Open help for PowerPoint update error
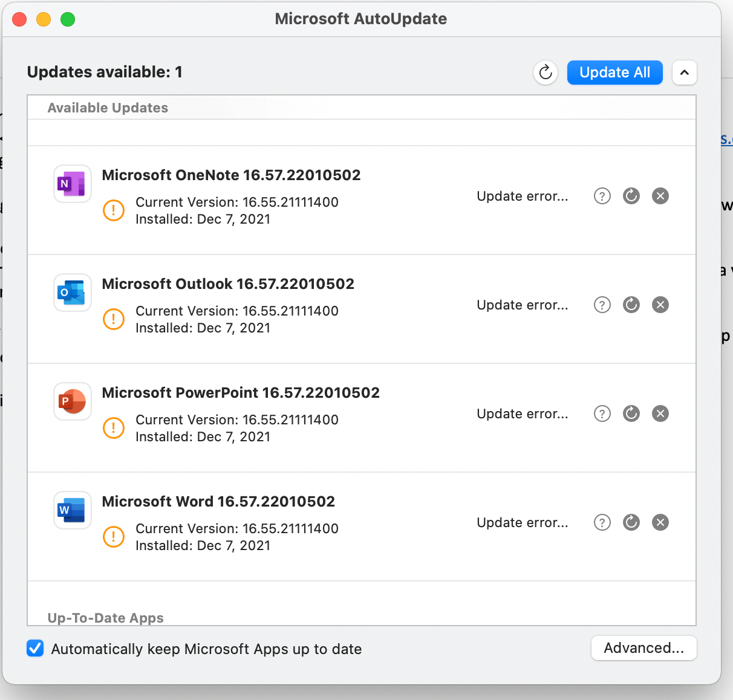 point(602,413)
